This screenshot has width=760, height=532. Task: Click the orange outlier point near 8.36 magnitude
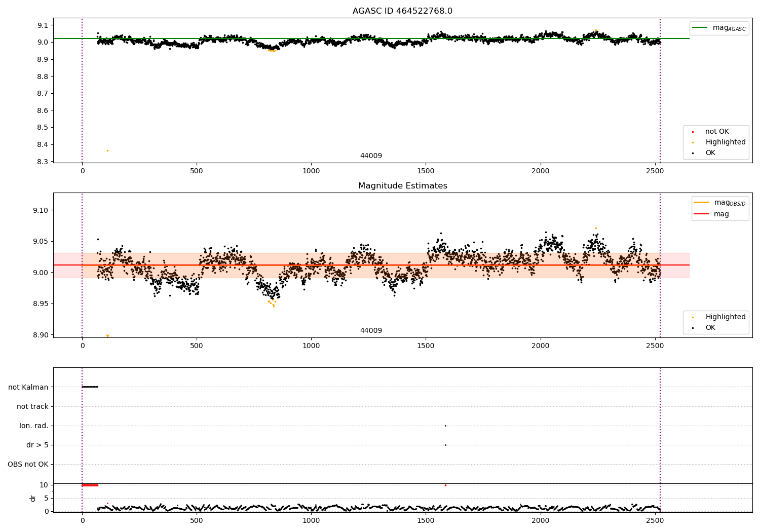tap(107, 150)
